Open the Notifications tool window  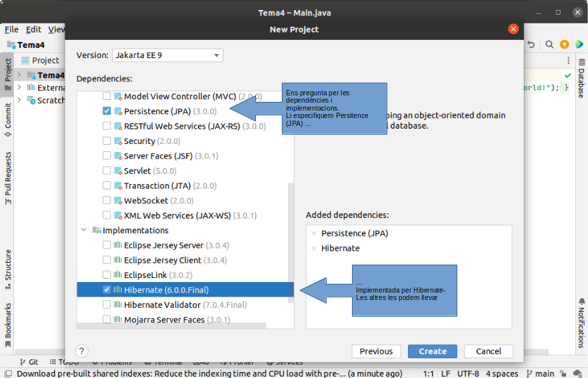point(581,323)
